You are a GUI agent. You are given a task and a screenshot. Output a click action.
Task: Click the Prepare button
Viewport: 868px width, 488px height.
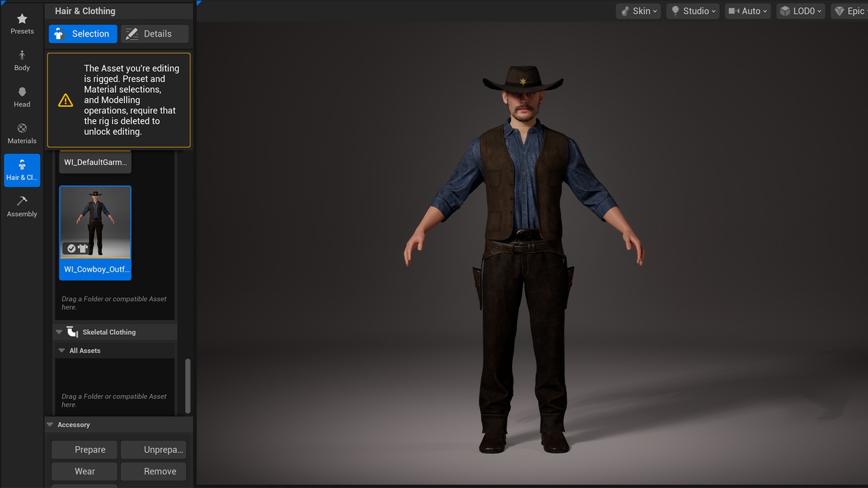(x=85, y=449)
